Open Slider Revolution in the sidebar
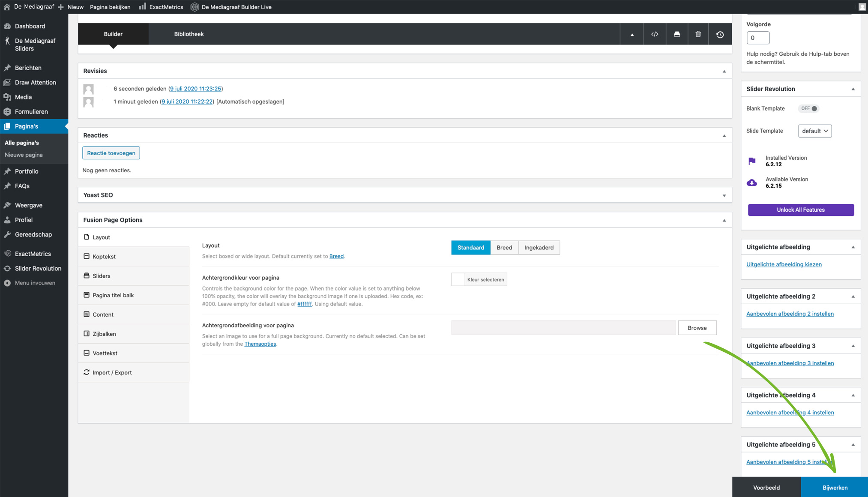The width and height of the screenshot is (868, 497). click(38, 268)
